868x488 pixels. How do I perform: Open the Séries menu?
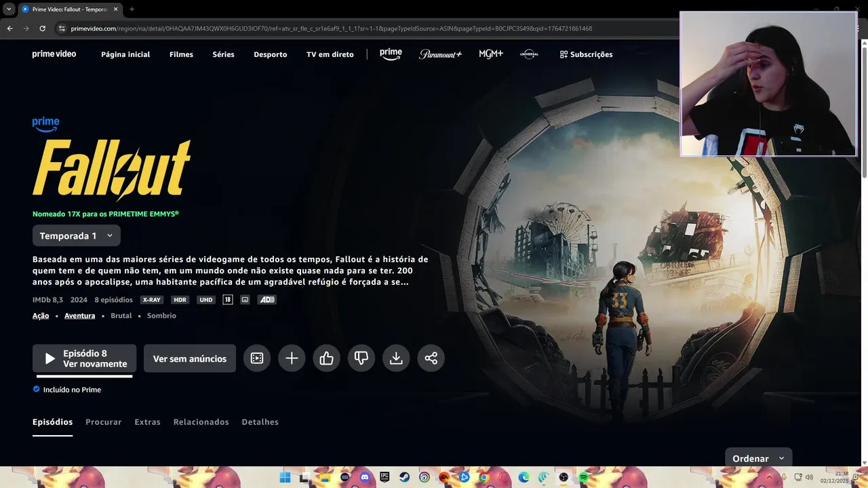(223, 54)
